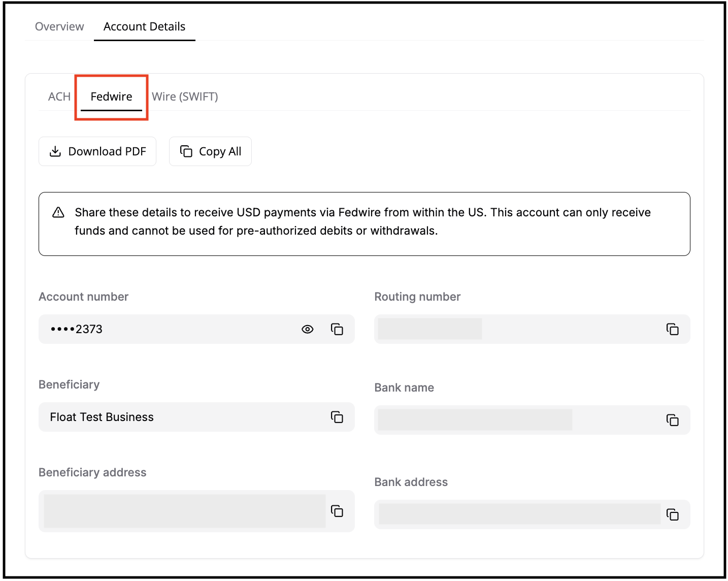
Task: Click the warning triangle icon in notice
Action: click(58, 212)
